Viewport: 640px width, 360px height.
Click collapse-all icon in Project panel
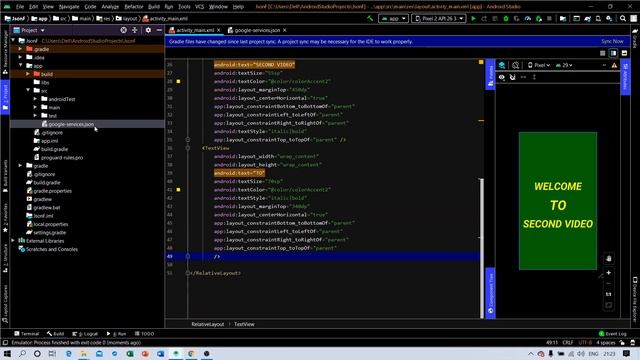tap(135, 30)
